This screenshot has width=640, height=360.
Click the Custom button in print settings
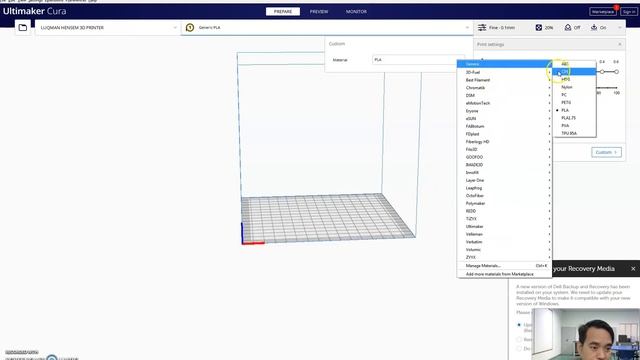[606, 152]
